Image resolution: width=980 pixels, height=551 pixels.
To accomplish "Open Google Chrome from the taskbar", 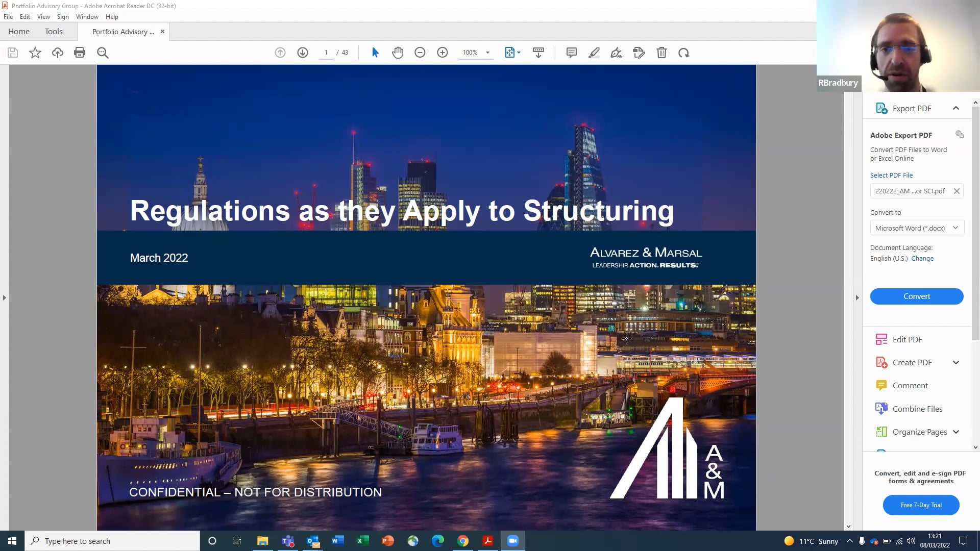I will tap(463, 541).
